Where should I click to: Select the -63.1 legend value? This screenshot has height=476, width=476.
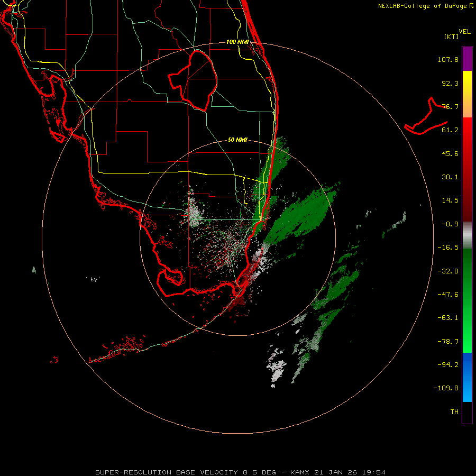point(448,318)
